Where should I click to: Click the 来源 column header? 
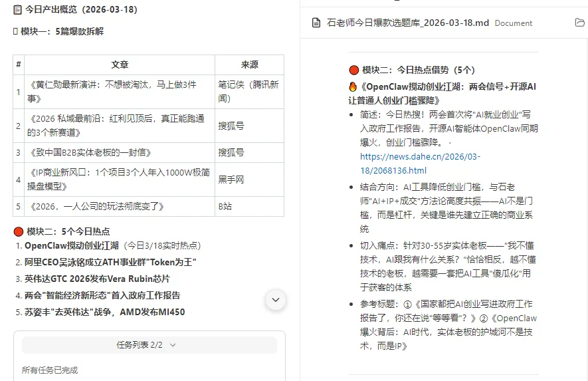[249, 65]
